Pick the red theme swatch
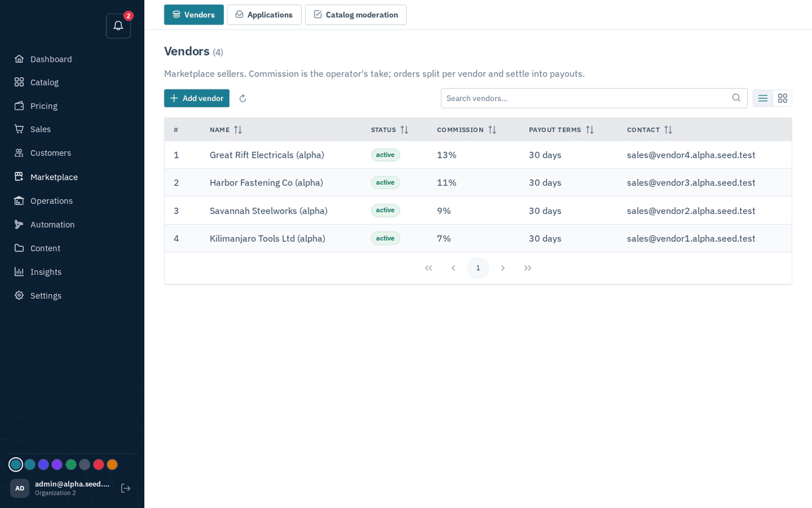Screen dimensions: 812x508 point(99,465)
